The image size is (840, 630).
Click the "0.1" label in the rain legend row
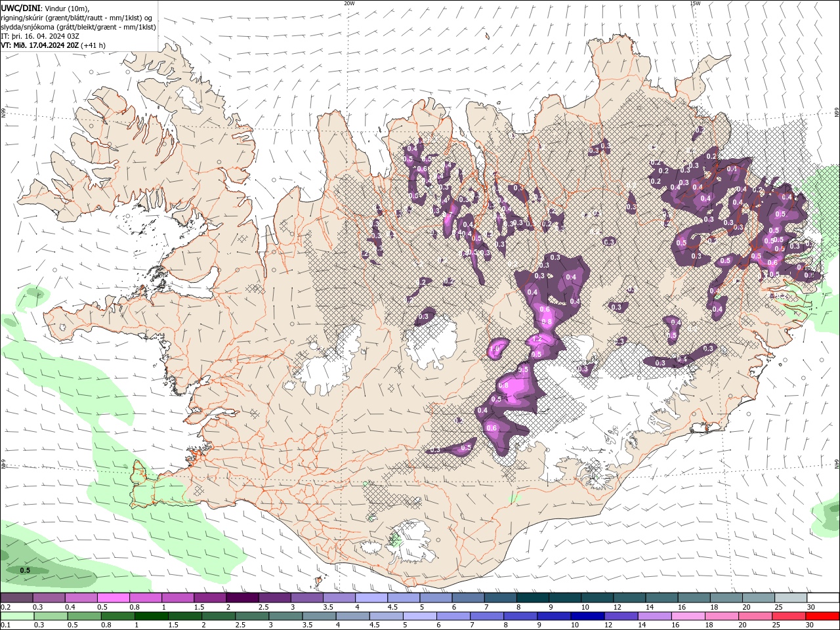[x=6, y=625]
